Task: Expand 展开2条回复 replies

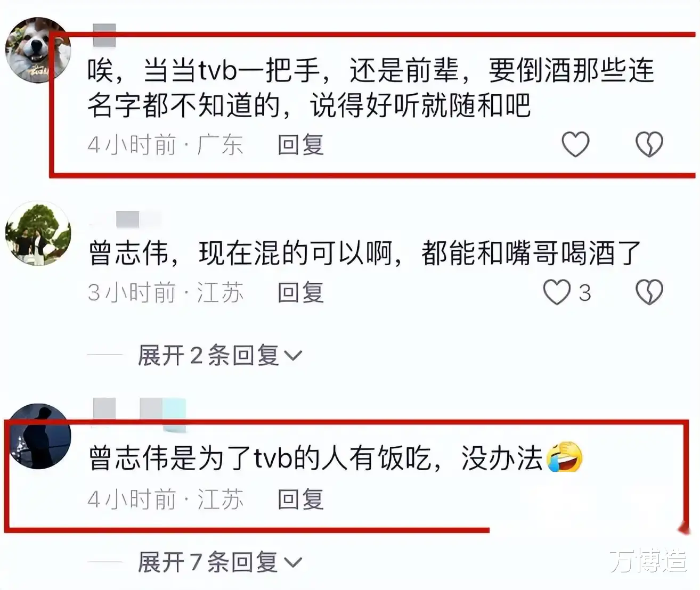Action: (219, 355)
